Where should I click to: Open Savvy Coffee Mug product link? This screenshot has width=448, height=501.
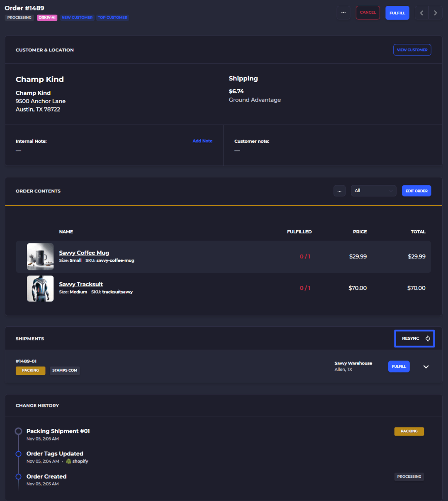click(84, 253)
